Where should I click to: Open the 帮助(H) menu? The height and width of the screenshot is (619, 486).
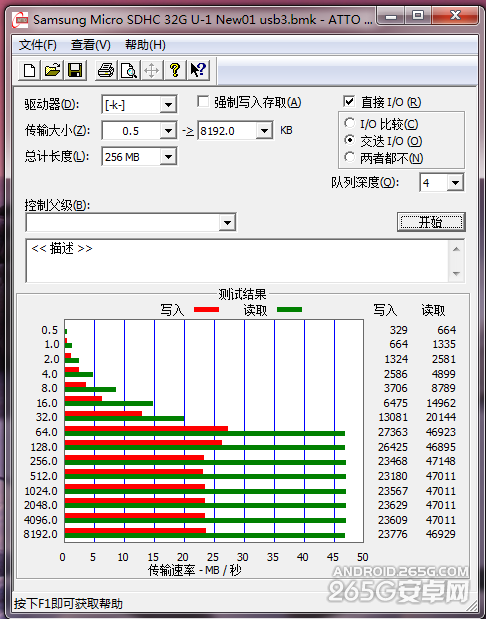point(145,45)
